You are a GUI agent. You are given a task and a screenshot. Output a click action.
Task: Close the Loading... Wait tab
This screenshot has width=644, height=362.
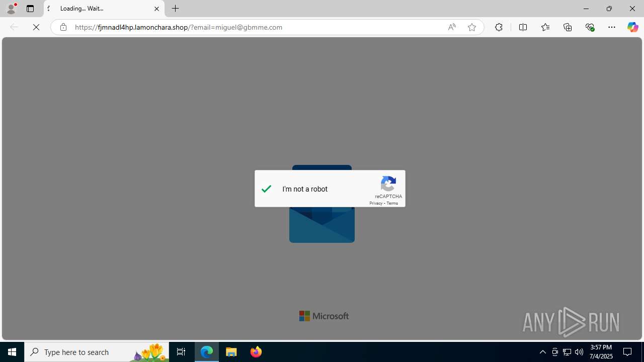[x=156, y=9]
